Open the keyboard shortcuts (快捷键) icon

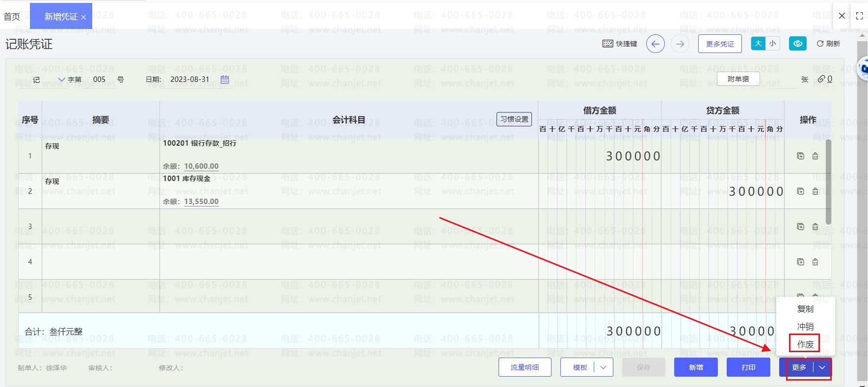[x=607, y=44]
